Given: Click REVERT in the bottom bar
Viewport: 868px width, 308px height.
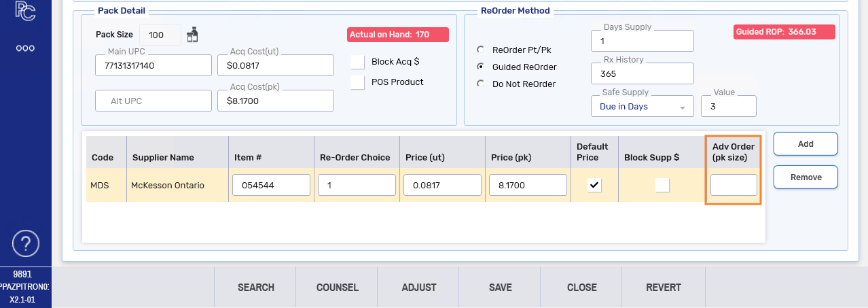Looking at the screenshot, I should coord(663,288).
